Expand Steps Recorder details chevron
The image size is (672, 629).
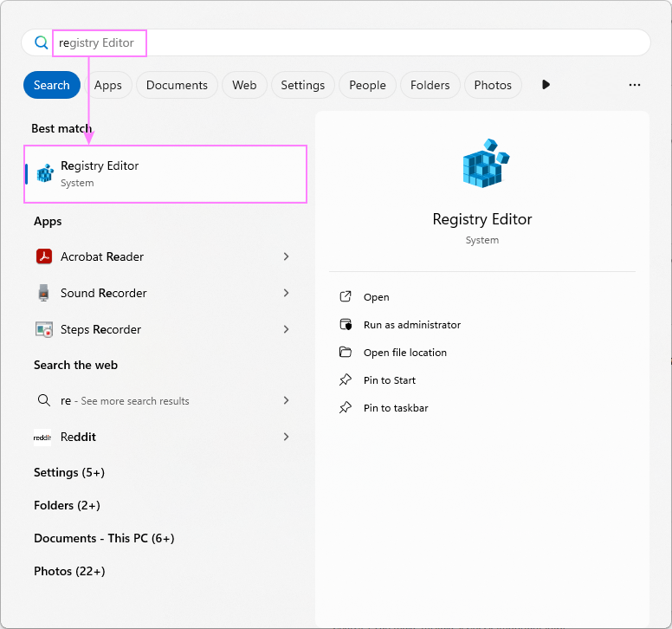[x=286, y=329]
